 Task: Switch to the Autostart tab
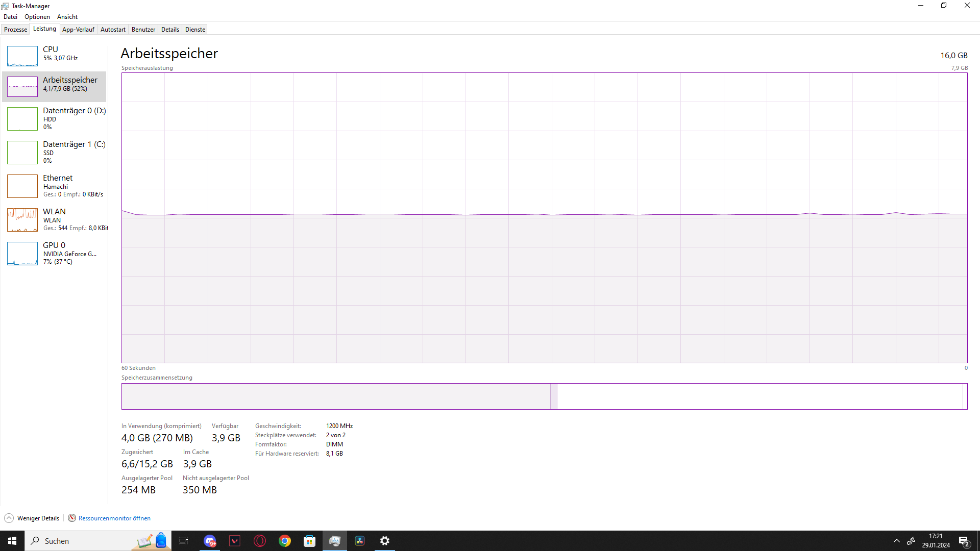tap(113, 30)
